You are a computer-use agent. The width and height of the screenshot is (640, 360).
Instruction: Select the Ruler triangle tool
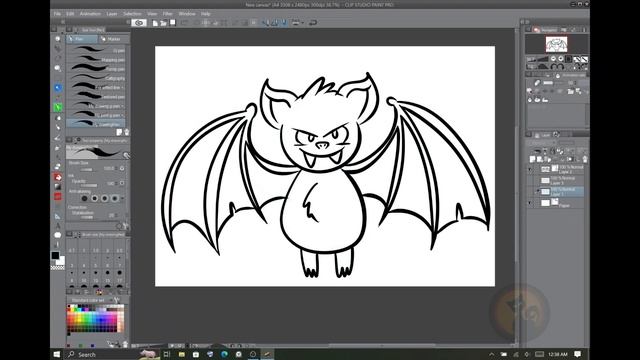[58, 216]
